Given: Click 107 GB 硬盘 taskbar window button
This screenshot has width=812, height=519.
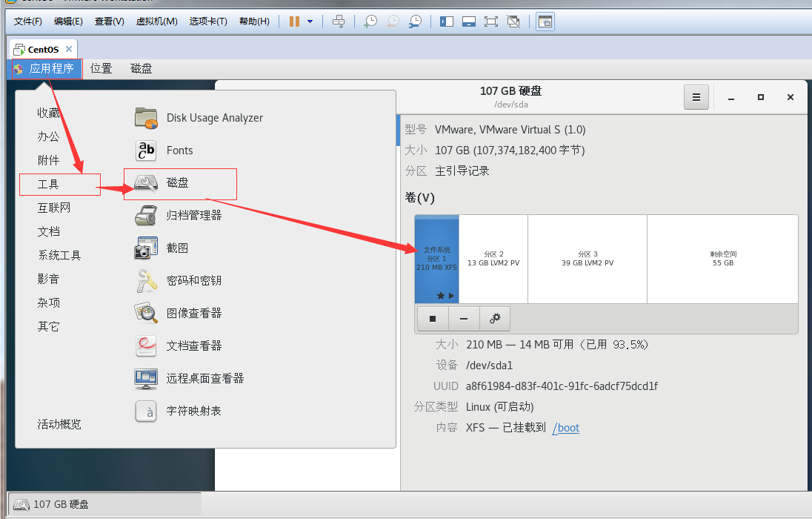Looking at the screenshot, I should (104, 504).
